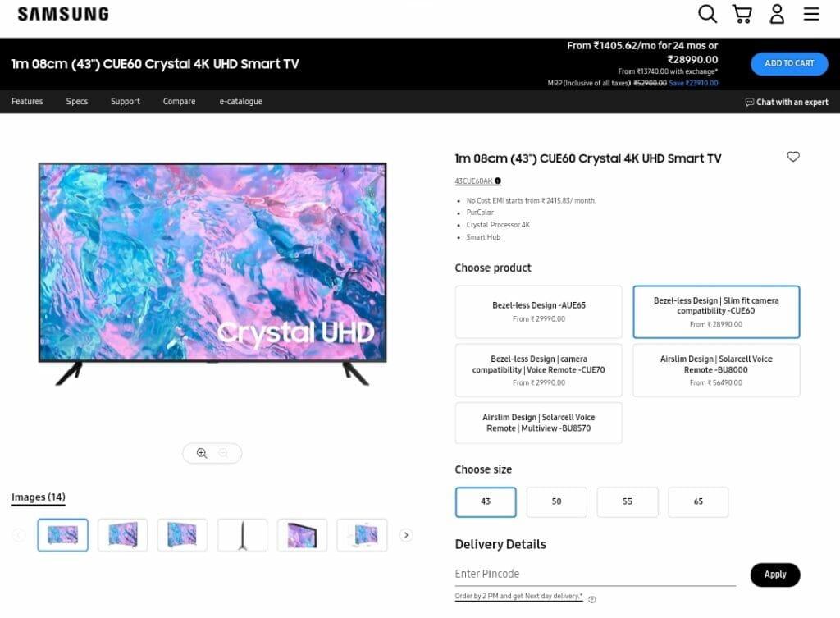The height and width of the screenshot is (618, 840).
Task: Go to the Specs tab
Action: pyautogui.click(x=76, y=101)
